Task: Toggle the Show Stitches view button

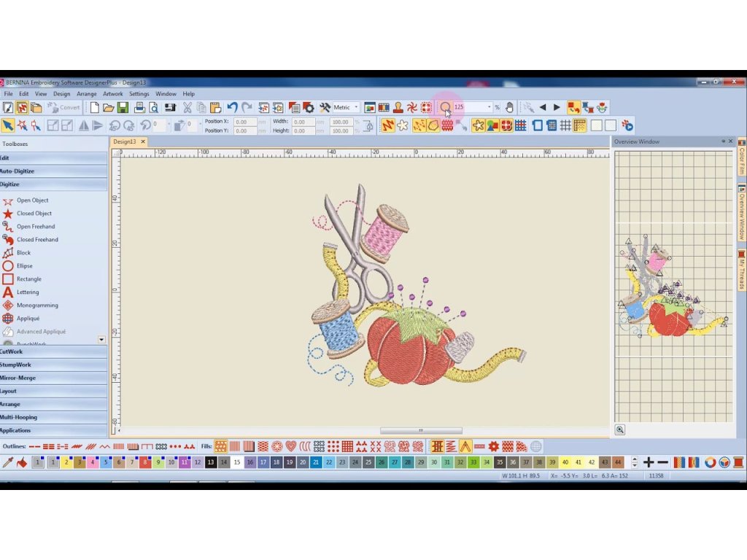Action: 387,125
